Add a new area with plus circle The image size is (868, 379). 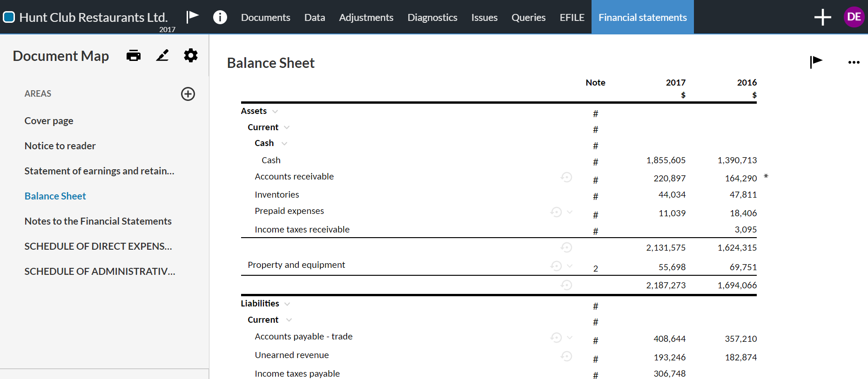pyautogui.click(x=188, y=94)
